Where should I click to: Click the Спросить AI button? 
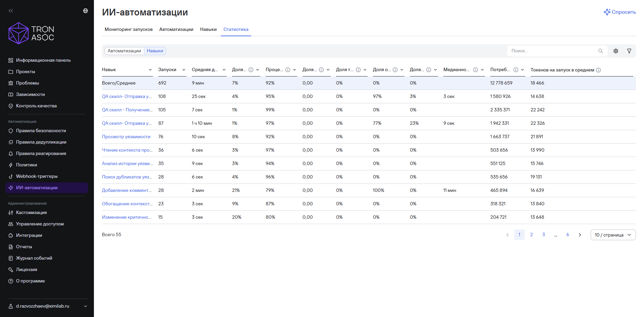click(620, 12)
